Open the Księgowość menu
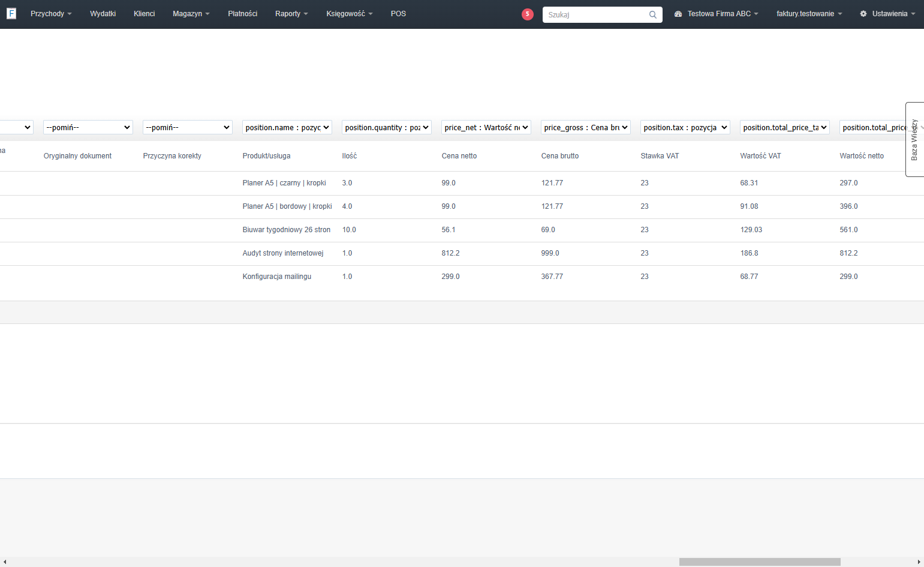The height and width of the screenshot is (567, 924). 350,14
